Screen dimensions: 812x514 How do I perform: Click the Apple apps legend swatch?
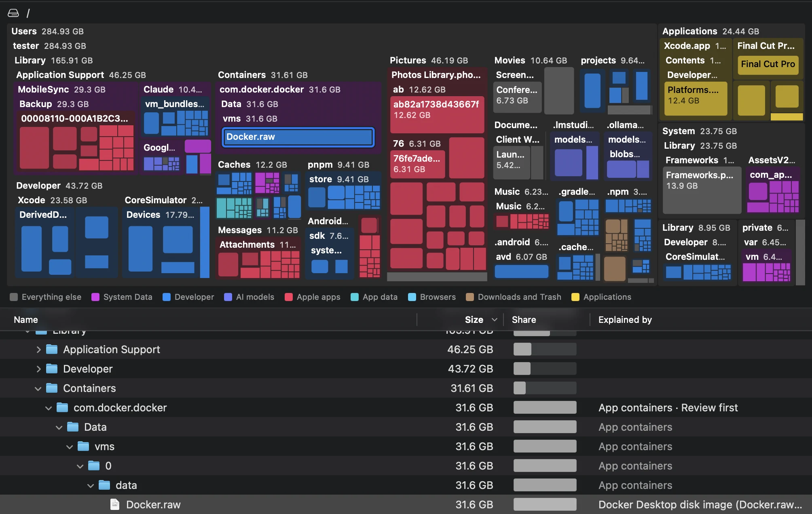pos(289,297)
